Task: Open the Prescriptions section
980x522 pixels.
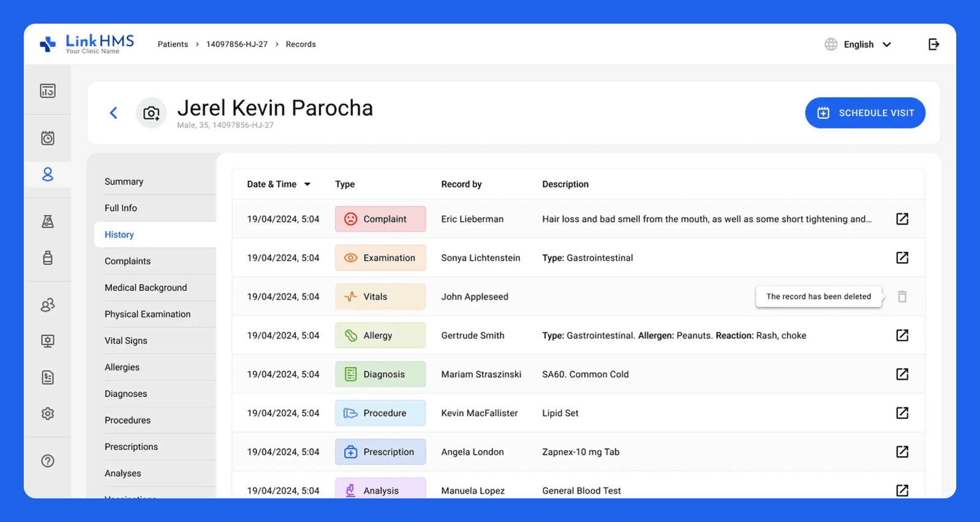Action: [x=131, y=447]
